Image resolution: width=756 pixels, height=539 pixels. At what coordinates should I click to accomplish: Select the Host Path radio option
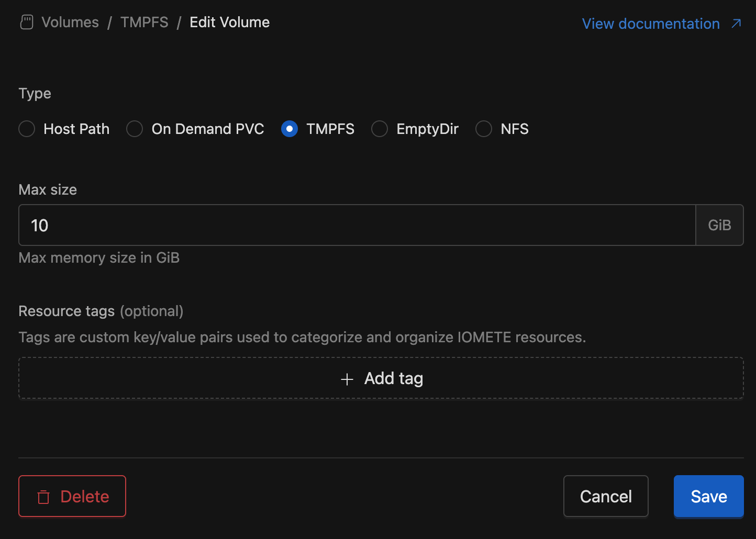coord(27,129)
